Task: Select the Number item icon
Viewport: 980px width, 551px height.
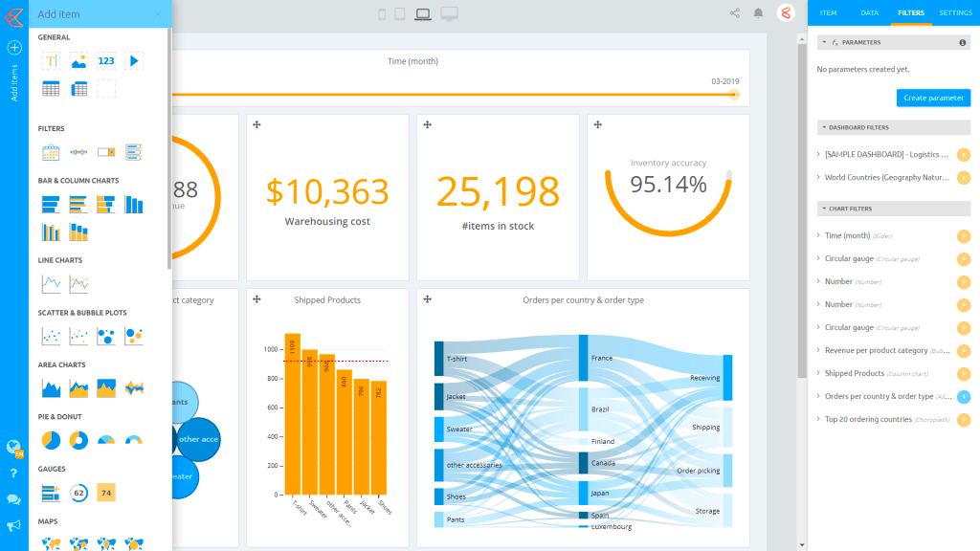Action: coord(106,61)
